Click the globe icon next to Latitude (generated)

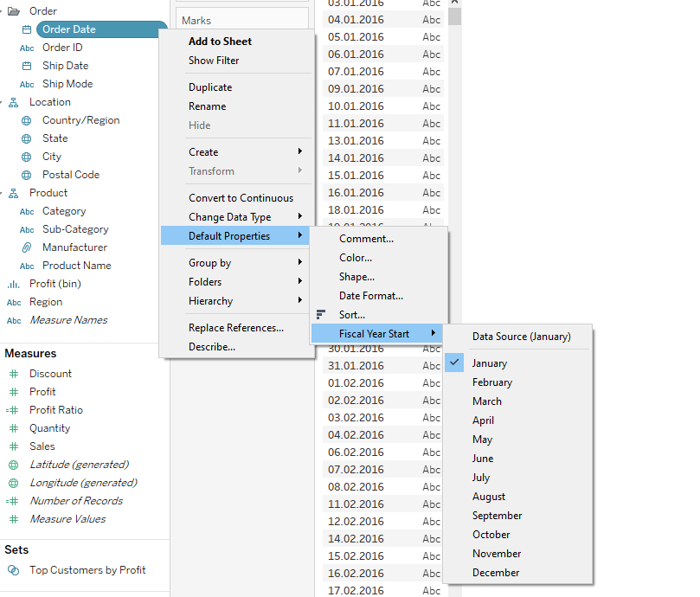tap(13, 465)
